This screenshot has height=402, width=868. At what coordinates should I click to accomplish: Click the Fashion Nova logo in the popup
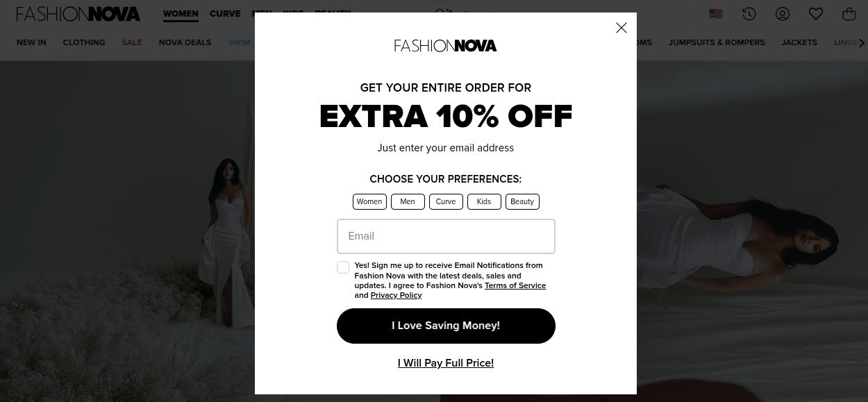tap(445, 45)
